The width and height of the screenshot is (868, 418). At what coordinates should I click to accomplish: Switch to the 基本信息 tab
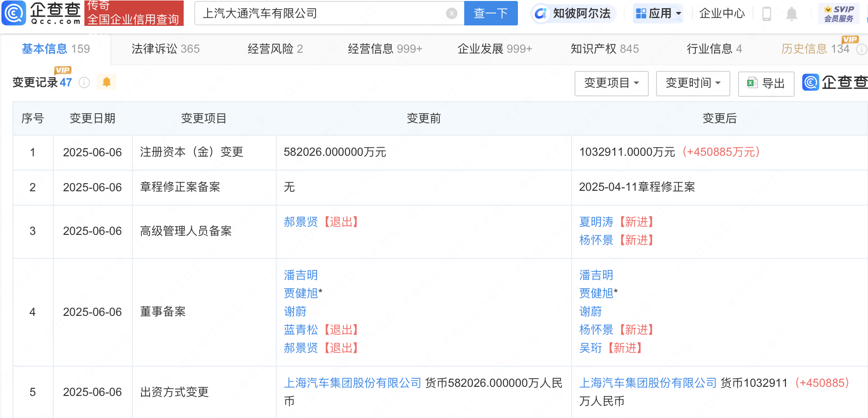(56, 49)
